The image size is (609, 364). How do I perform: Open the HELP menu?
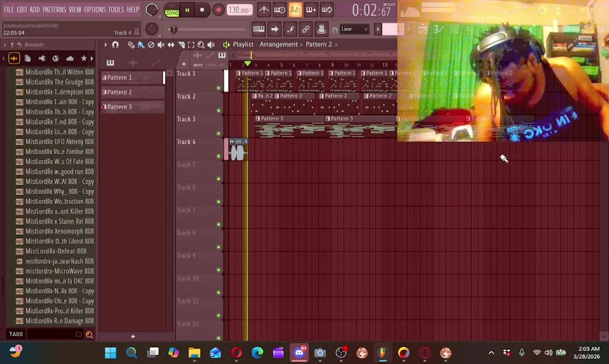coord(133,10)
